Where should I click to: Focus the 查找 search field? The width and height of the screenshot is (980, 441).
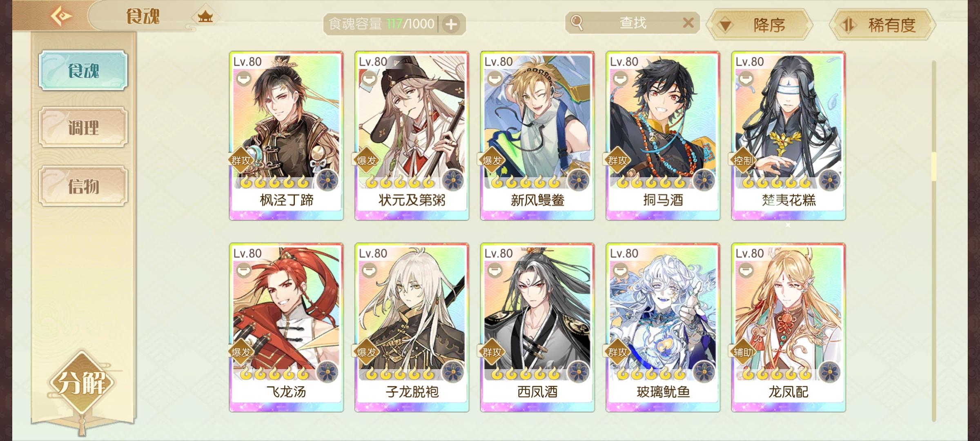click(633, 23)
